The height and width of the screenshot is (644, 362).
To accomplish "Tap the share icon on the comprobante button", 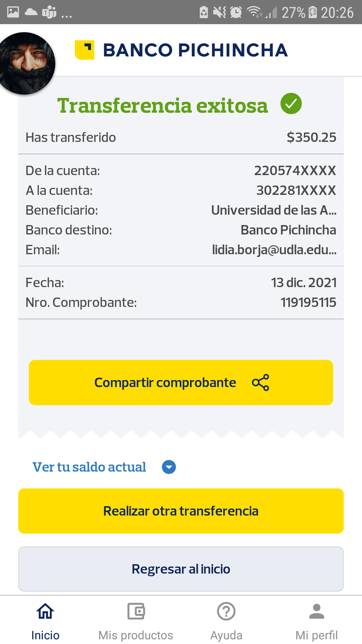I will [260, 382].
